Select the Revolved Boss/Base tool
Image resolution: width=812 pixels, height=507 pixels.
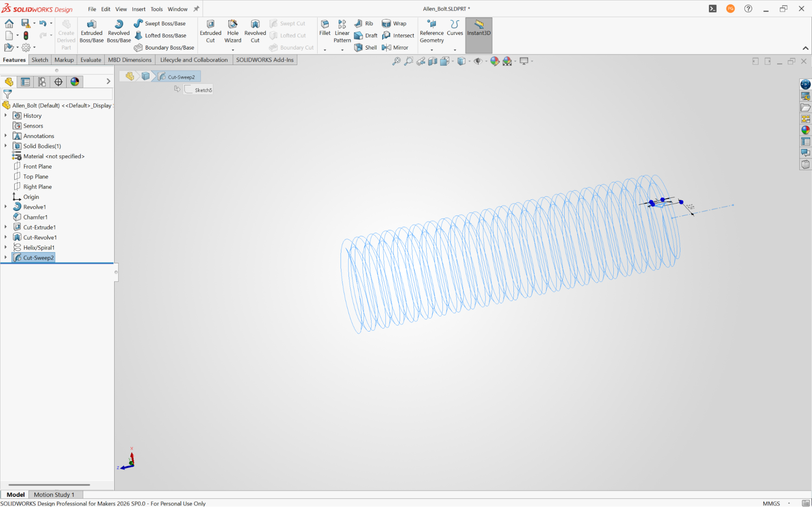click(x=119, y=31)
